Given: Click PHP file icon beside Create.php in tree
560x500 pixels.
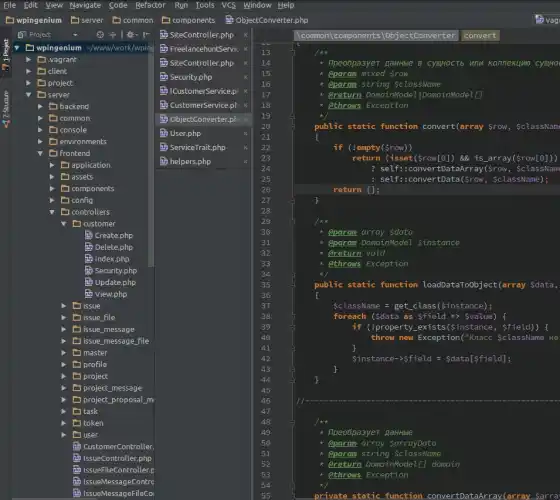Looking at the screenshot, I should tap(89, 235).
